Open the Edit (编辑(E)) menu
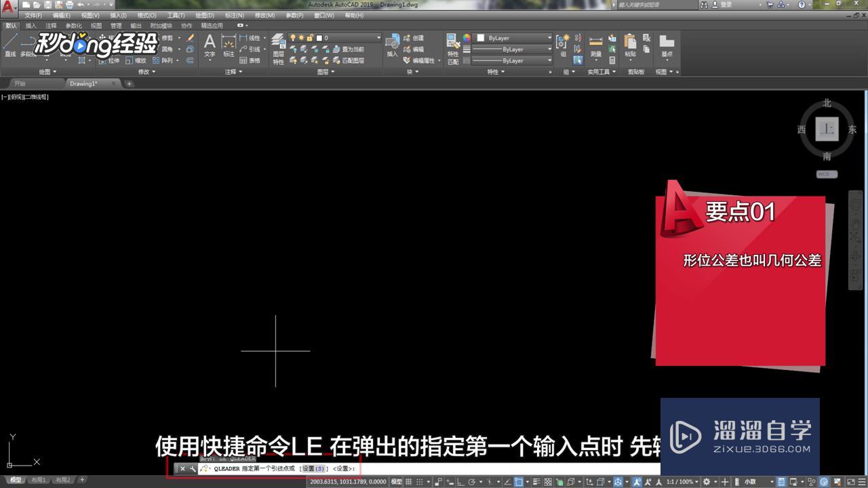This screenshot has width=868, height=488. 62,16
